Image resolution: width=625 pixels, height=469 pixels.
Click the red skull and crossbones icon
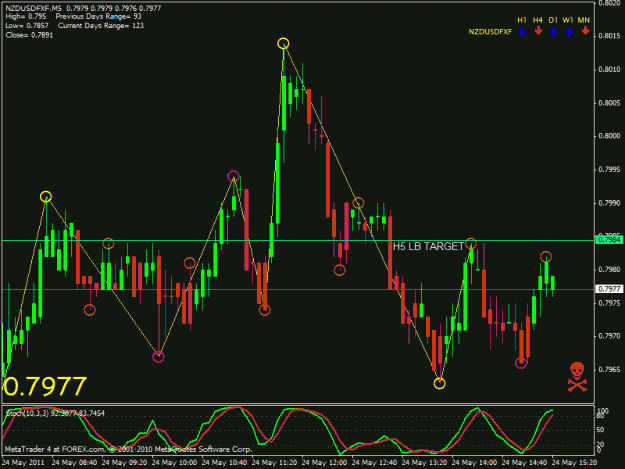pos(577,377)
